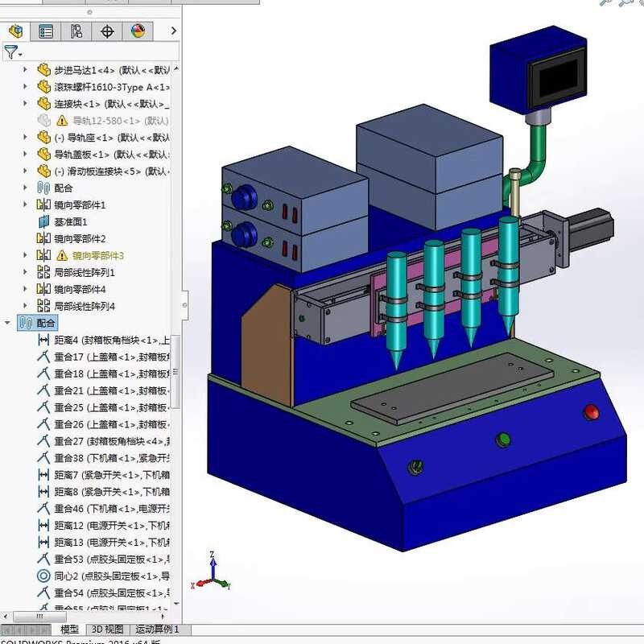Open the FeatureManager design tree tab
This screenshot has height=644, width=644.
point(15,31)
